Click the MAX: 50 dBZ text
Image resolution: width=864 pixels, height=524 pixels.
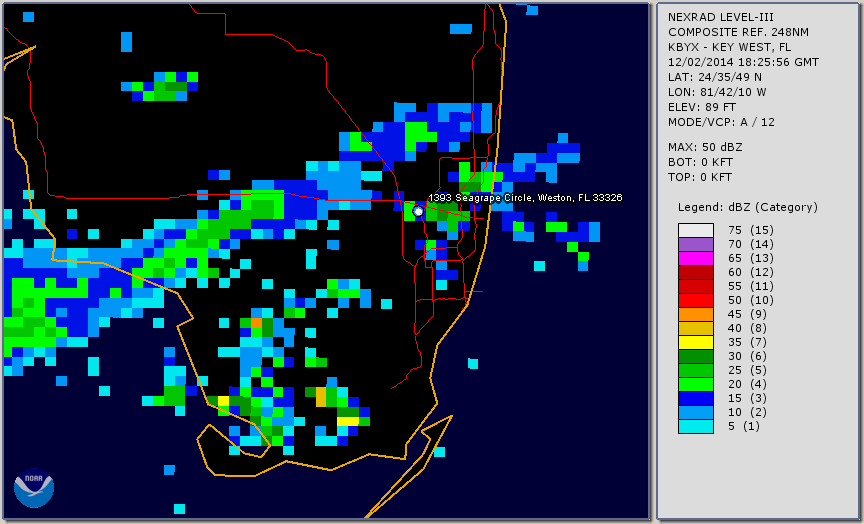pos(705,147)
